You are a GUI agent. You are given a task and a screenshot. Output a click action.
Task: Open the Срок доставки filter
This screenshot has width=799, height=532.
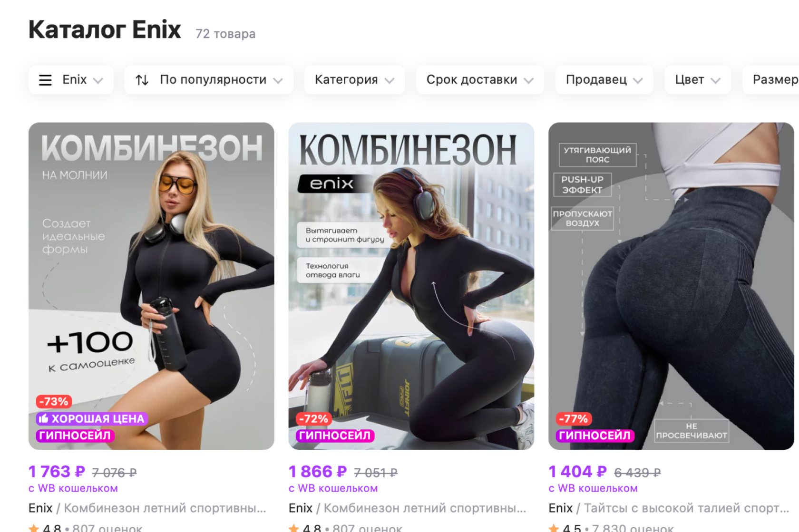click(480, 80)
